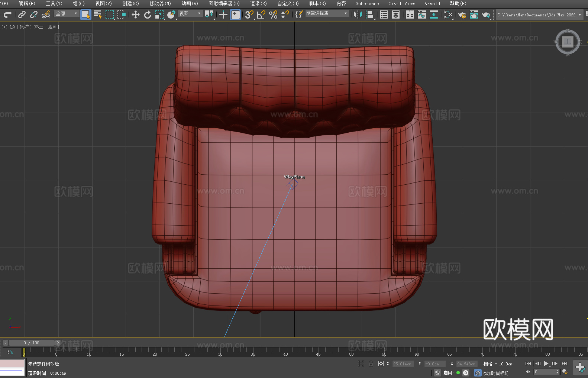Open the 全部 selection filter dropdown
Viewport: 588px width, 378px height.
tap(67, 13)
